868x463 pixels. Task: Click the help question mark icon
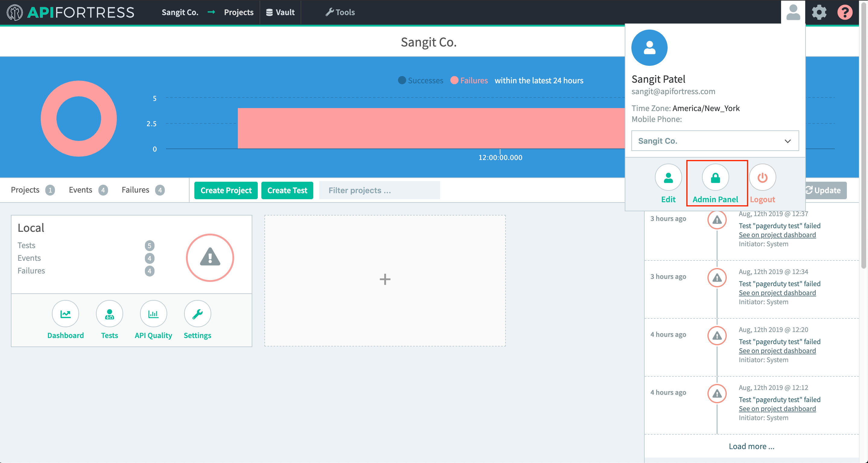[845, 12]
